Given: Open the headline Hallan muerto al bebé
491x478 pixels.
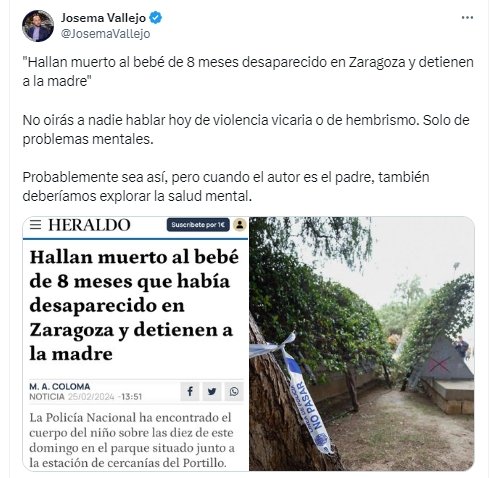Looking at the screenshot, I should pos(134,305).
